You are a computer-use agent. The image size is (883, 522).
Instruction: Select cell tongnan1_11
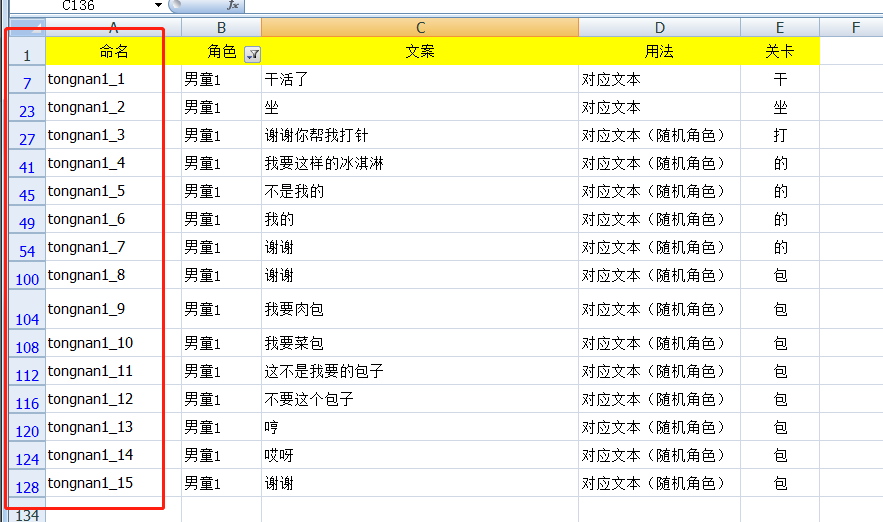pos(113,371)
